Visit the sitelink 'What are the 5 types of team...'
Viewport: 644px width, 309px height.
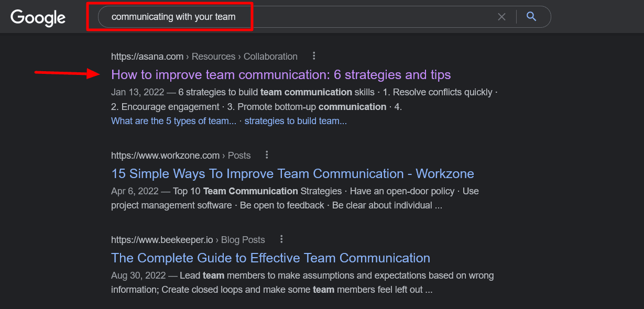click(x=173, y=120)
